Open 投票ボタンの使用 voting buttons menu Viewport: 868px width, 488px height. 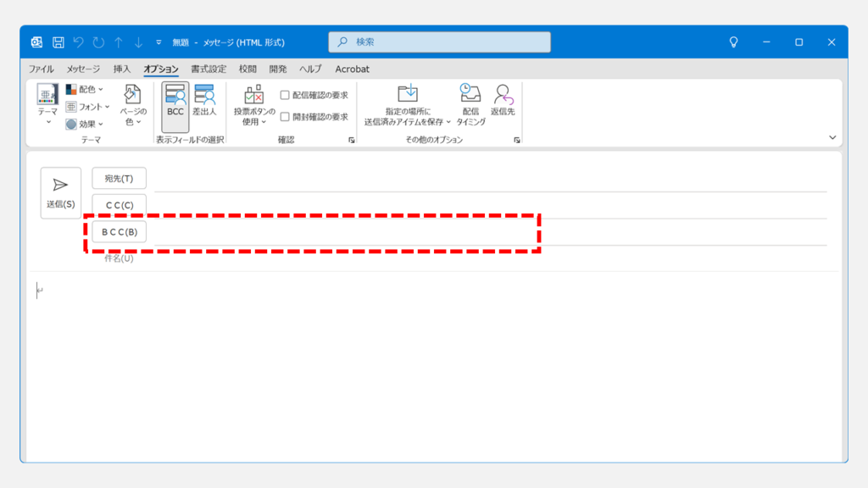click(254, 105)
